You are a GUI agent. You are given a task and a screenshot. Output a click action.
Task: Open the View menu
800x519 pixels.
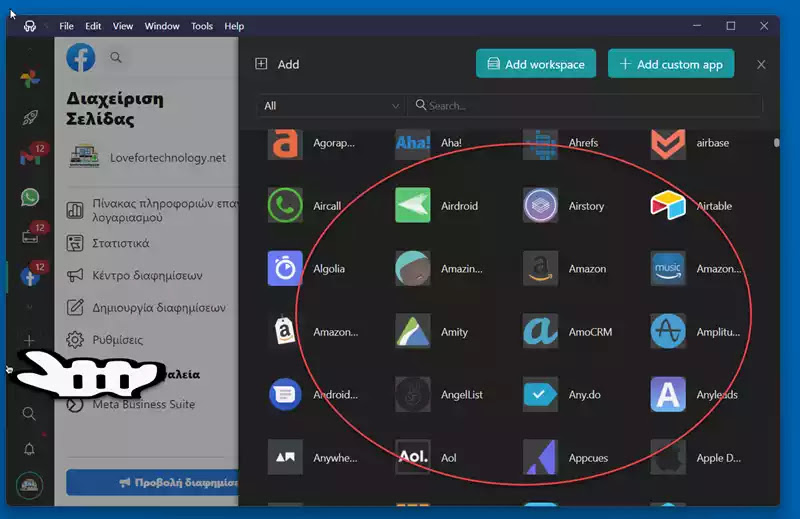click(122, 26)
